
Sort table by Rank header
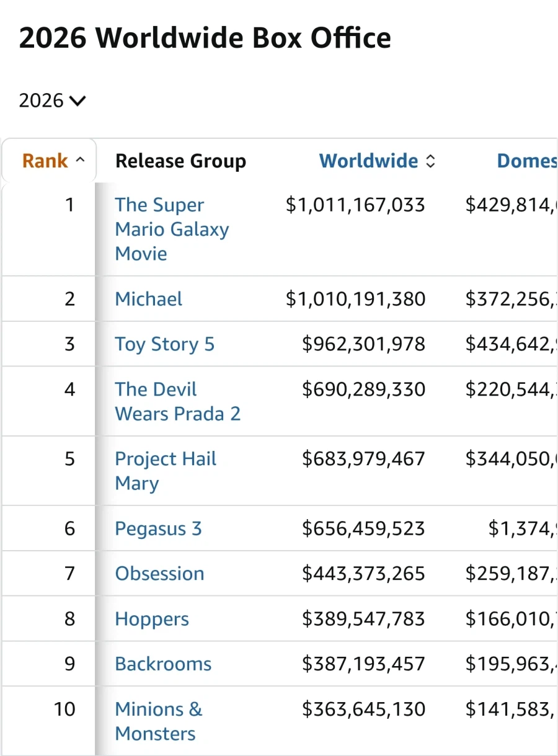coord(45,161)
